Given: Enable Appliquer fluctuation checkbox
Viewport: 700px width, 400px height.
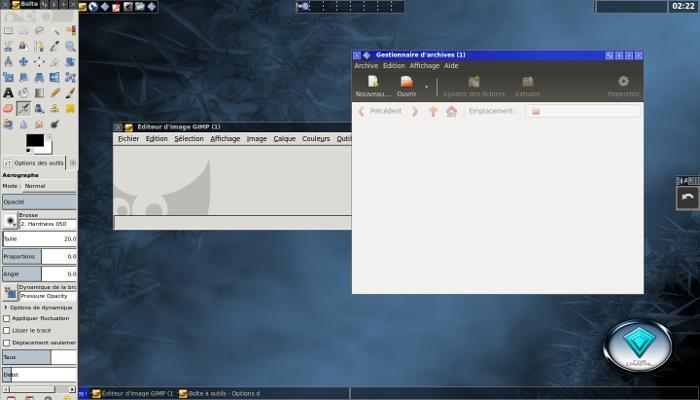Looking at the screenshot, I should (7, 318).
